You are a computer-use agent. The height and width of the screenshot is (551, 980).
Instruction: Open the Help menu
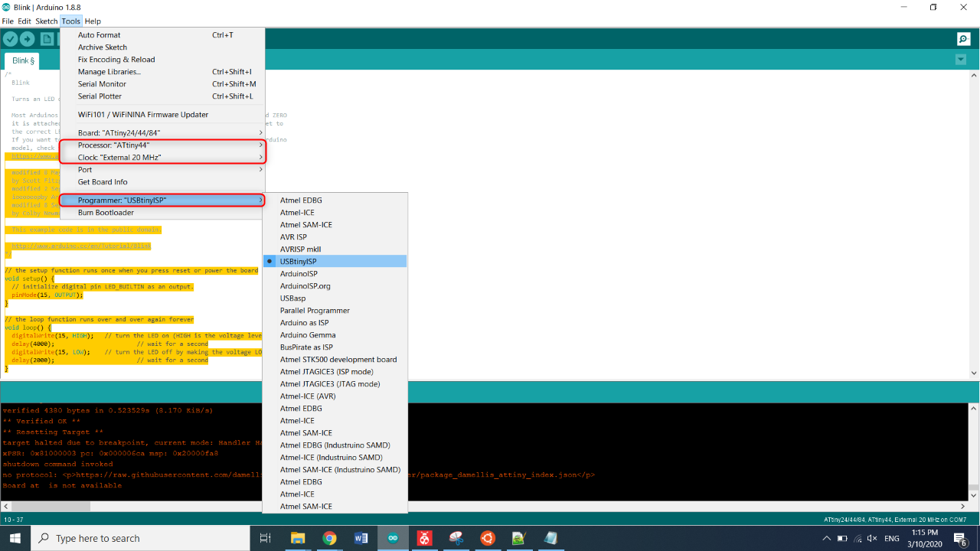pos(93,21)
